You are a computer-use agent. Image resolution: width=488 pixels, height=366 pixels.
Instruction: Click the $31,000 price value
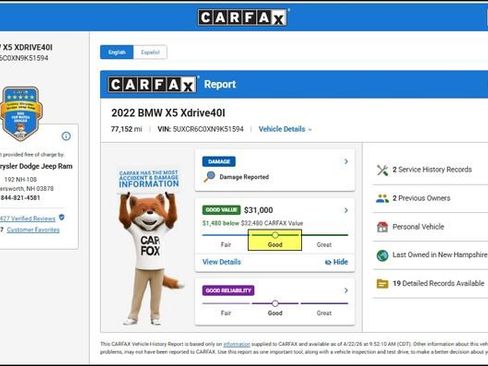click(258, 210)
